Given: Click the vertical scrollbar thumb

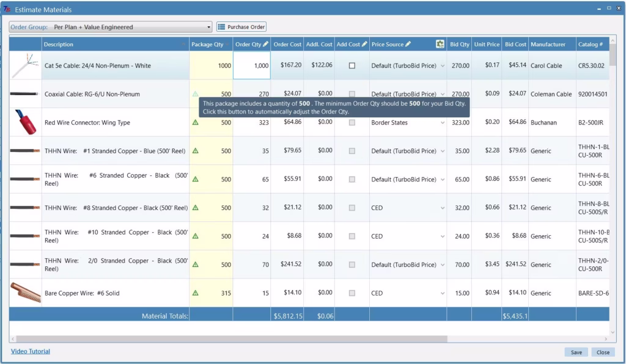Looking at the screenshot, I should click(613, 54).
